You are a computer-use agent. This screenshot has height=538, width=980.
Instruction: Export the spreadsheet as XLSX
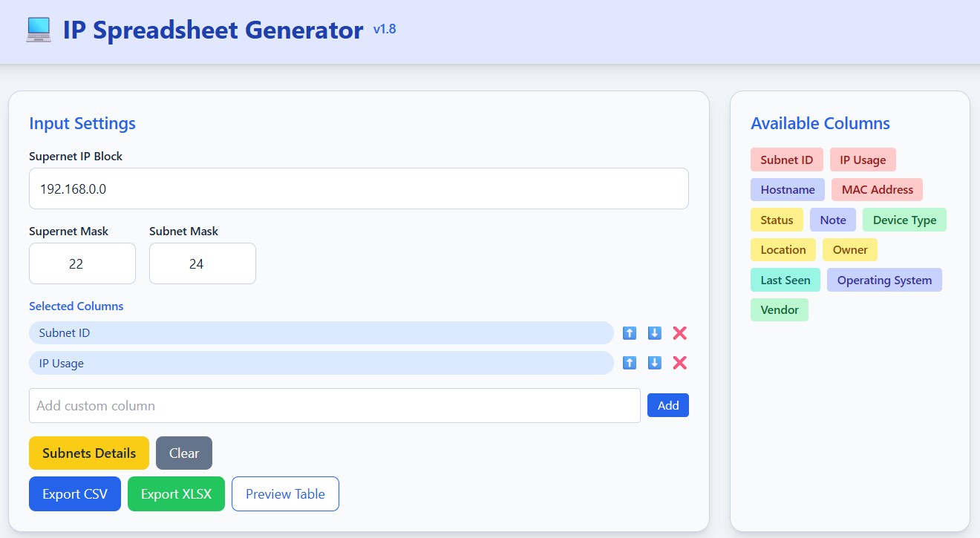click(176, 494)
